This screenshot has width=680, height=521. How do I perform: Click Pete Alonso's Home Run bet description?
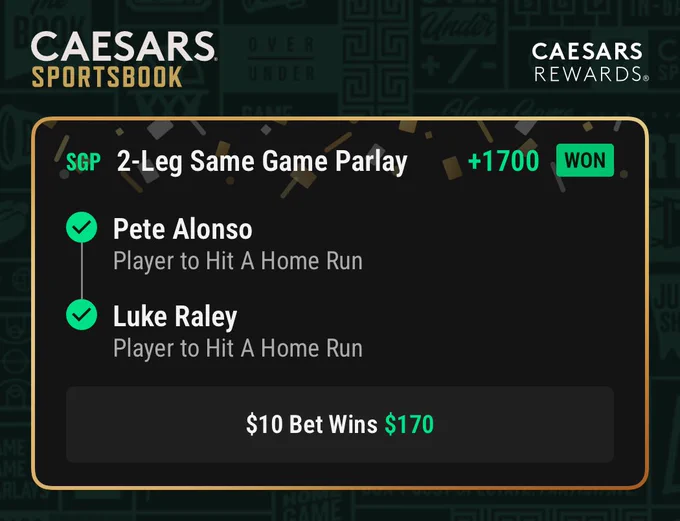click(238, 262)
